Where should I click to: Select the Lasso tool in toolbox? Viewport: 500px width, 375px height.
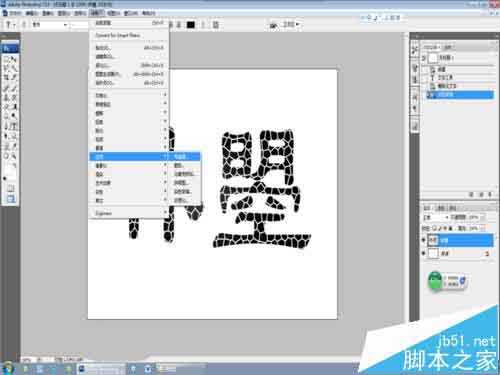click(x=6, y=69)
